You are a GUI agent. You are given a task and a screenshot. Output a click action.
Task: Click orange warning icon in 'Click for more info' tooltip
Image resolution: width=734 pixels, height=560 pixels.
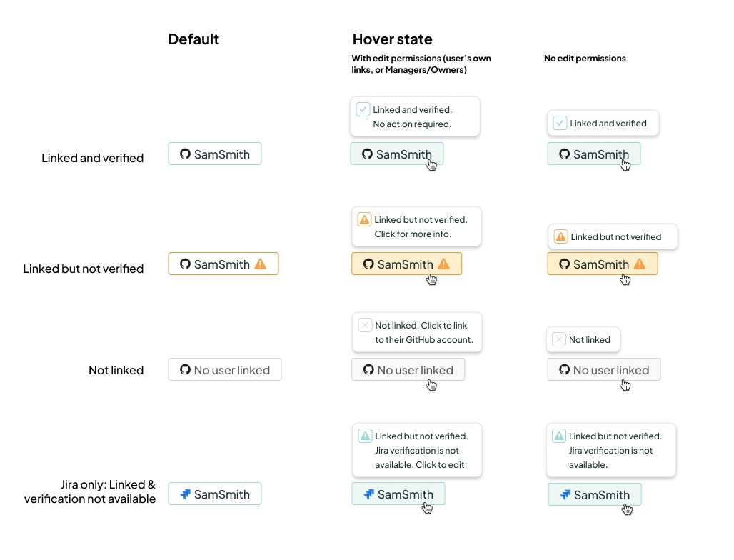364,219
